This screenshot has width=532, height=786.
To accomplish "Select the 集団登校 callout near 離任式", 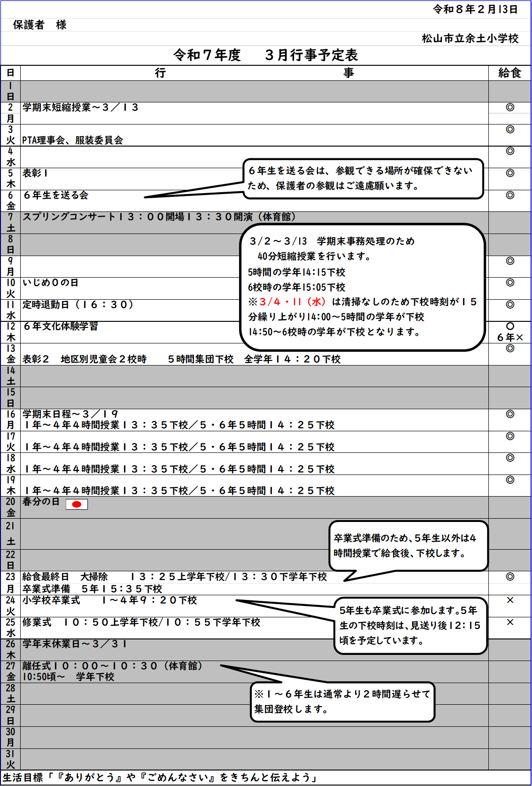I will click(x=342, y=701).
